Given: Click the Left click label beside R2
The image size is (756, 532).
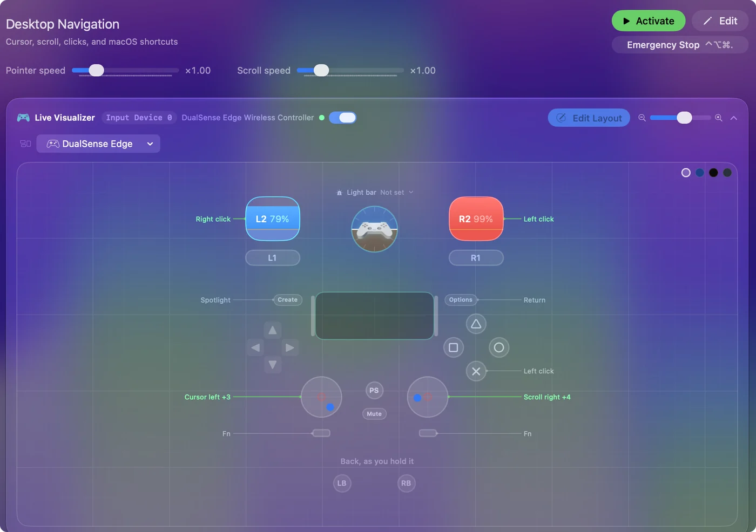Looking at the screenshot, I should click(538, 219).
